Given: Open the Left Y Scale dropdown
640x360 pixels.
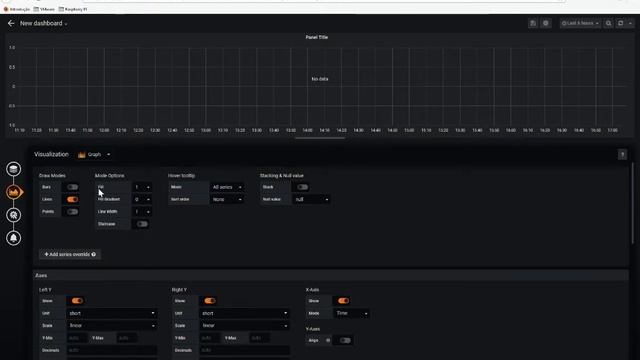Looking at the screenshot, I should point(112,325).
